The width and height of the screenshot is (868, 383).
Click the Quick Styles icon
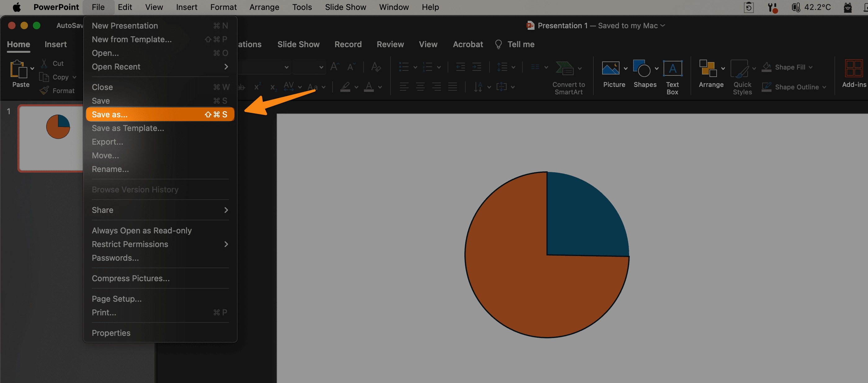tap(739, 69)
